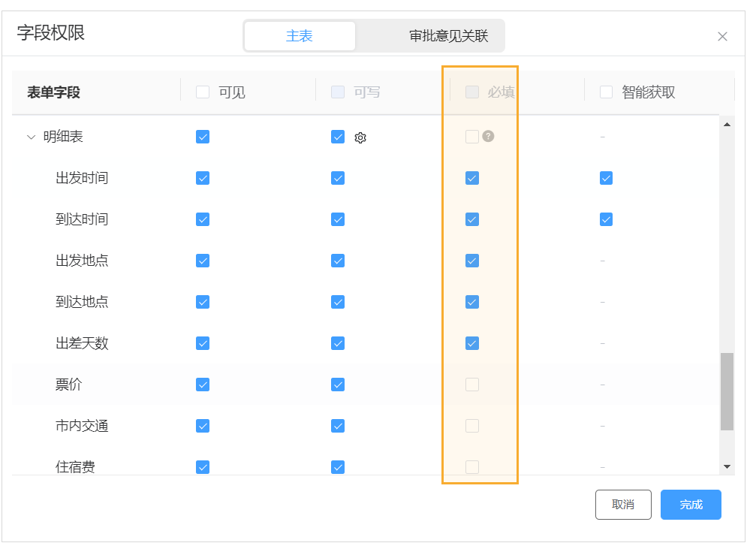This screenshot has width=756, height=549.
Task: Open settings gear beside 明细表 writable checkbox
Action: click(360, 137)
